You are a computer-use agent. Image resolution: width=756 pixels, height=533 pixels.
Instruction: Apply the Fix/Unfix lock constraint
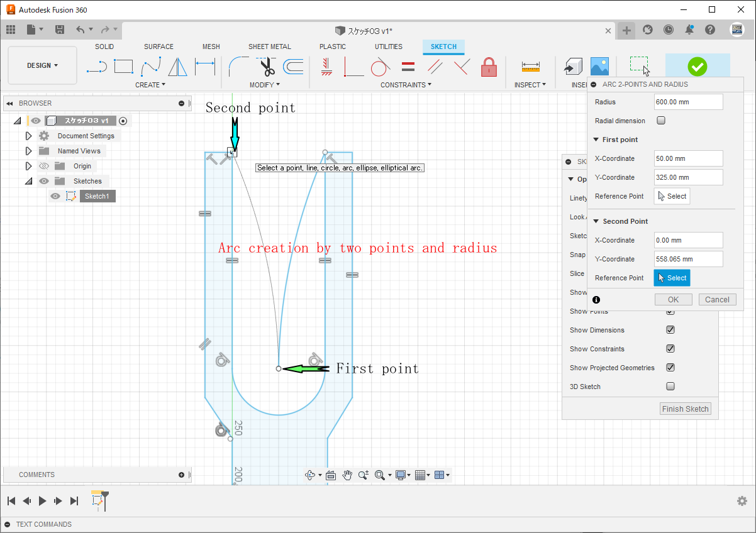(489, 66)
